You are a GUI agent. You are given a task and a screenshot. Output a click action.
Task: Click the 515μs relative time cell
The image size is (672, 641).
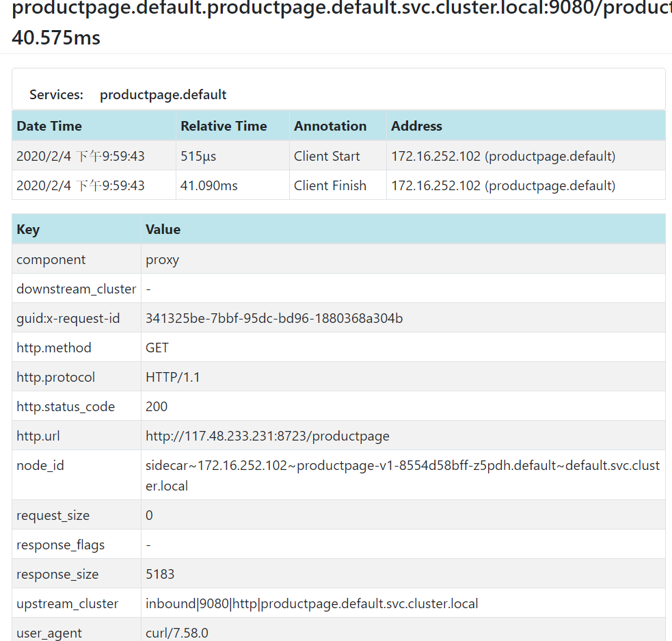(198, 156)
